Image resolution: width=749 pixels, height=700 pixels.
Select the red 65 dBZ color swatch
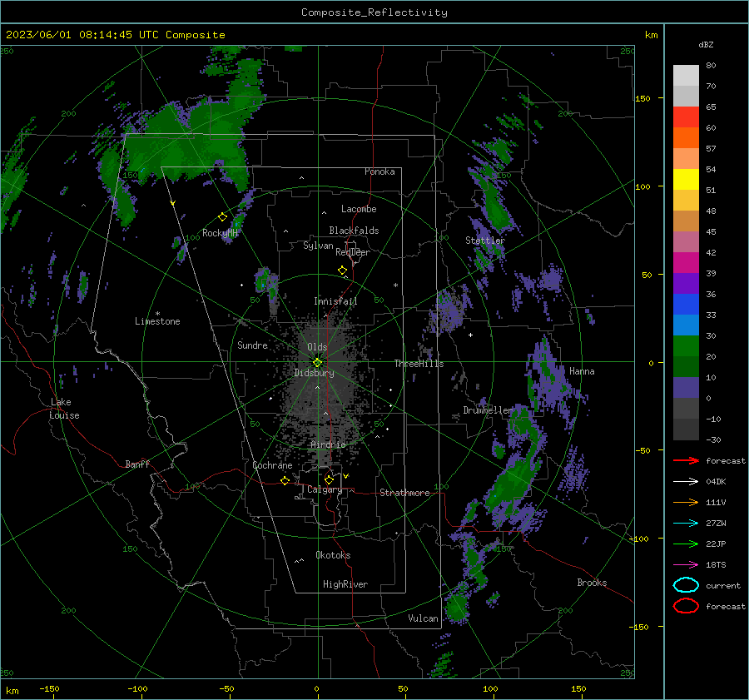tap(686, 117)
